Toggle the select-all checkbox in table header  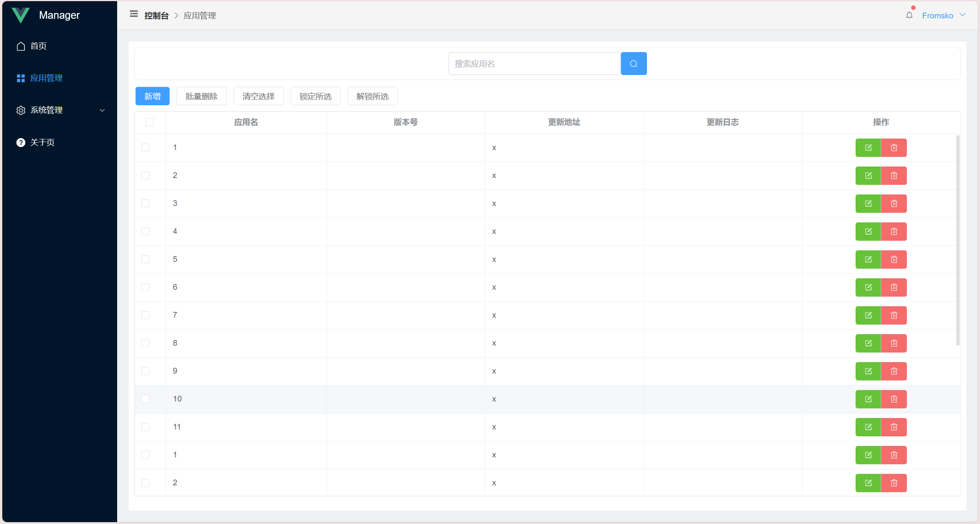pyautogui.click(x=150, y=122)
